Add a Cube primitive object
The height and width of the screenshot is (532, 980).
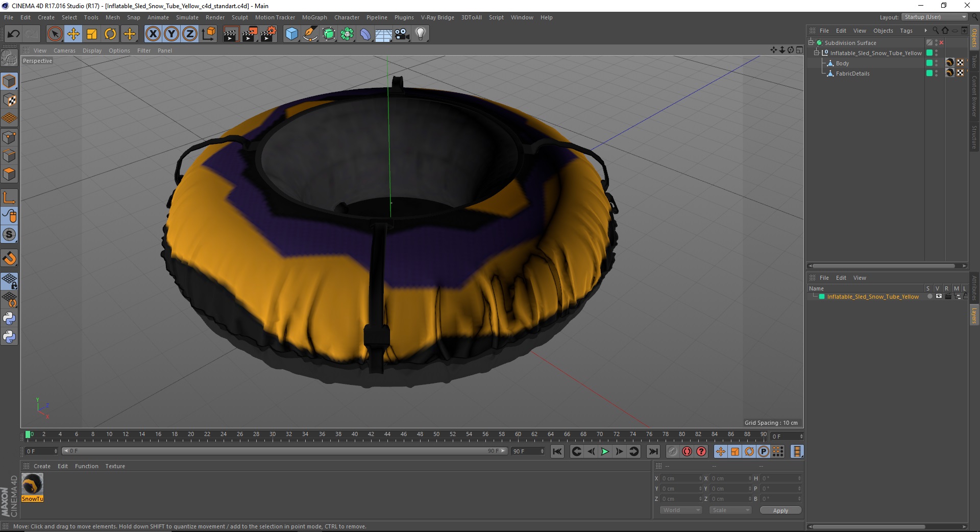[291, 34]
